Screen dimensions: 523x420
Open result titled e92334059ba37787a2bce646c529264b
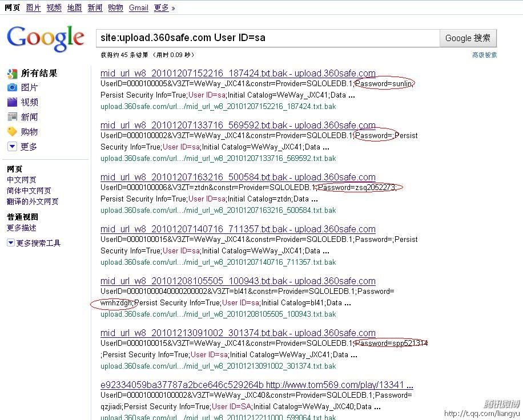(x=257, y=385)
